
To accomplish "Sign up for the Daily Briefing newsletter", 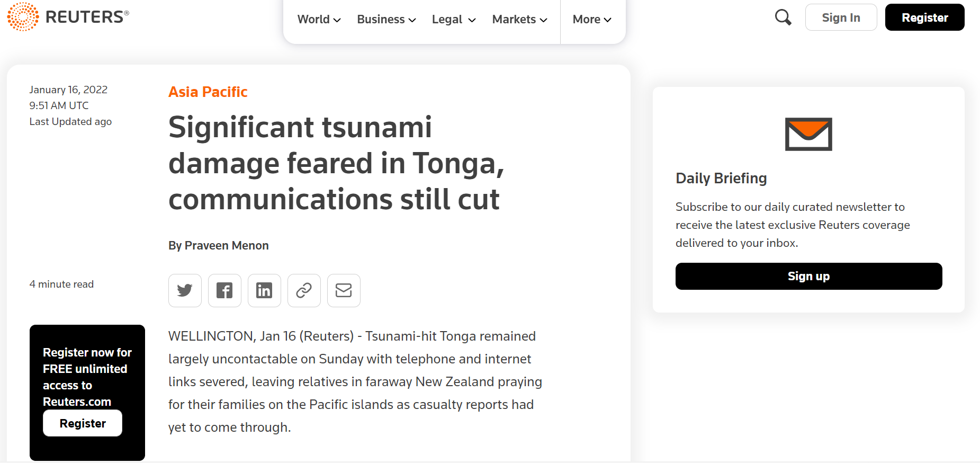I will [x=808, y=276].
